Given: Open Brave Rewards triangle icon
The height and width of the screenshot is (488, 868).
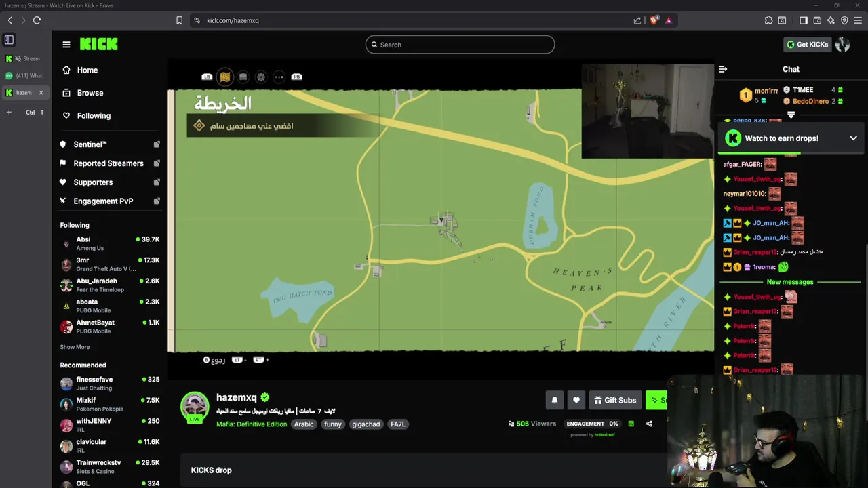Looking at the screenshot, I should click(669, 20).
